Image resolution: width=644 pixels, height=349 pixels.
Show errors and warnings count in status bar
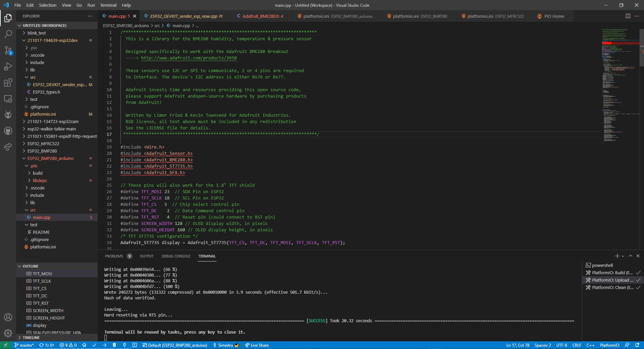[68, 345]
